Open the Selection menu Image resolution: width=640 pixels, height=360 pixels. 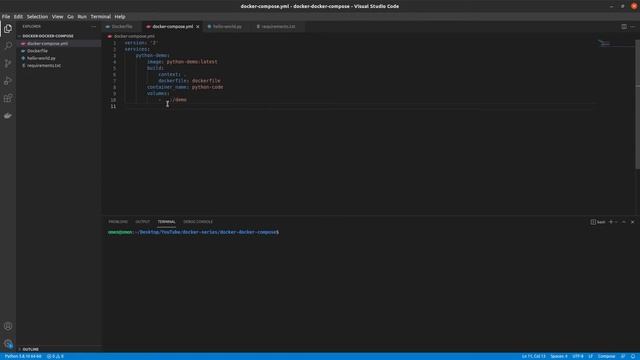(38, 17)
